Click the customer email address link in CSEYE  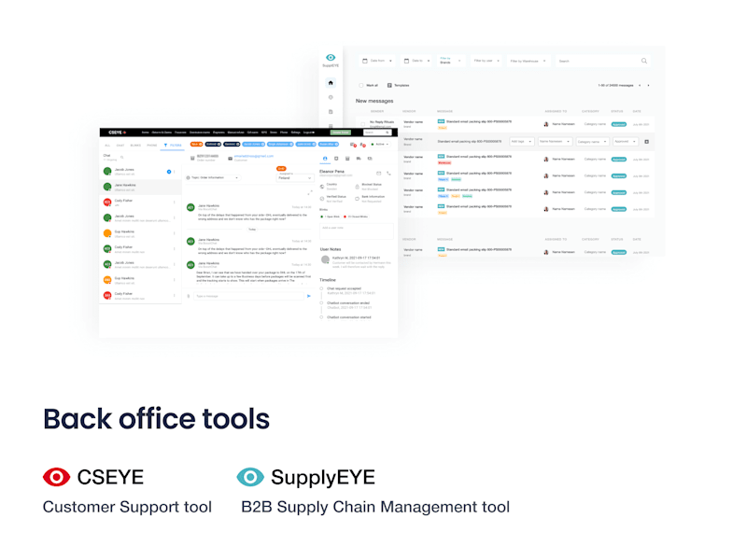pyautogui.click(x=253, y=156)
